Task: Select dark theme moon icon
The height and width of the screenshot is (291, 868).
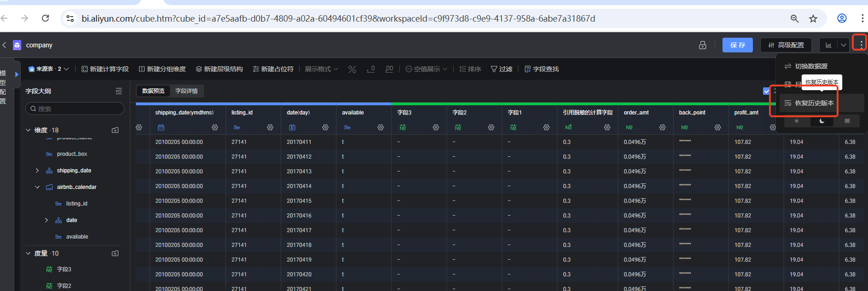Action: (x=822, y=121)
